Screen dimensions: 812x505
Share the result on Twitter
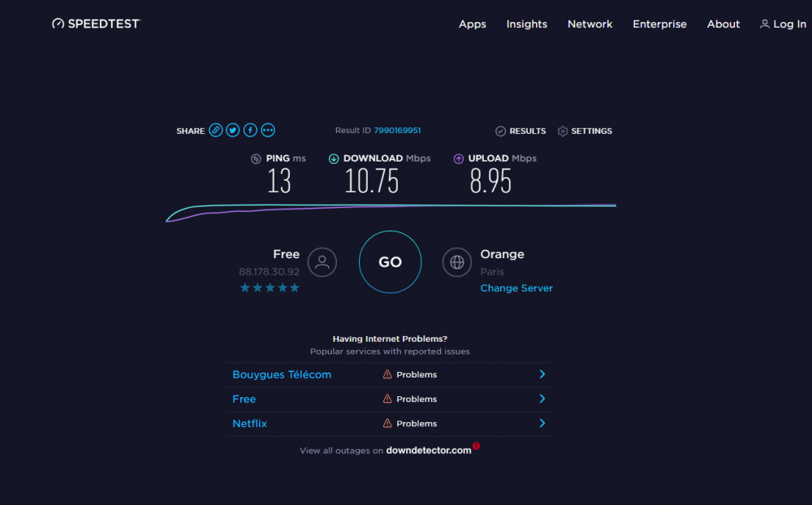point(233,130)
